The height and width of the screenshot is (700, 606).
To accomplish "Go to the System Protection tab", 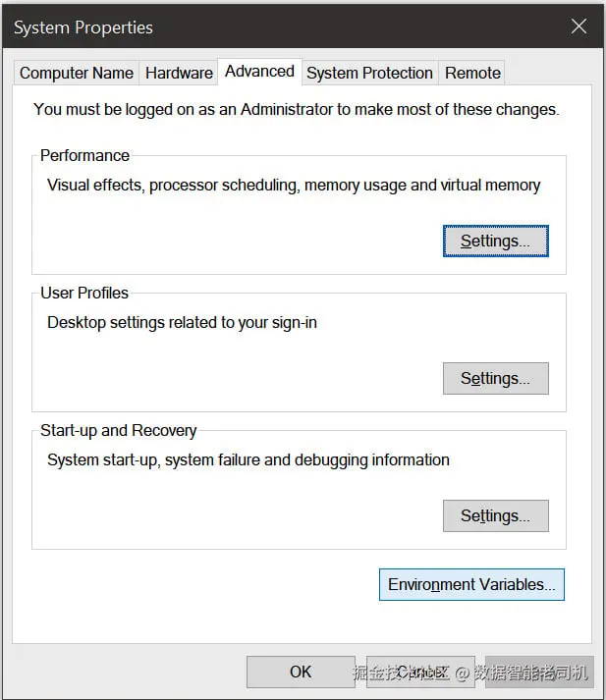I will pyautogui.click(x=369, y=73).
